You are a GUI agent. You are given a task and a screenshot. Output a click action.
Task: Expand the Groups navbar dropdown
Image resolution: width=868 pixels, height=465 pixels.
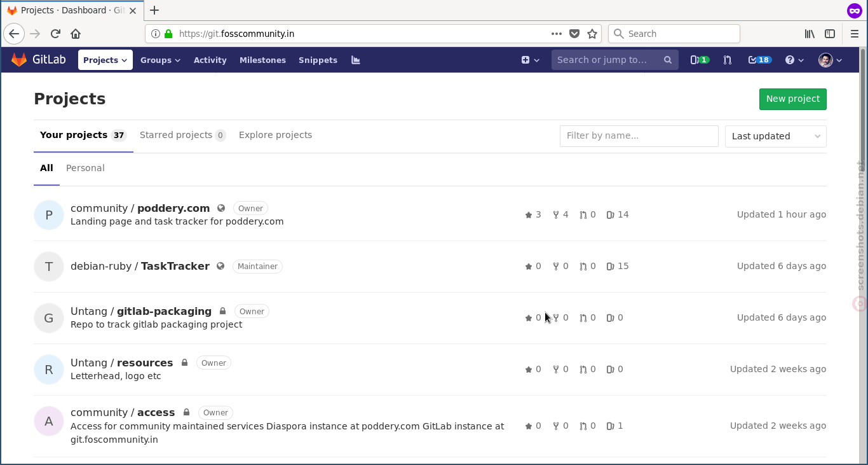coord(160,60)
